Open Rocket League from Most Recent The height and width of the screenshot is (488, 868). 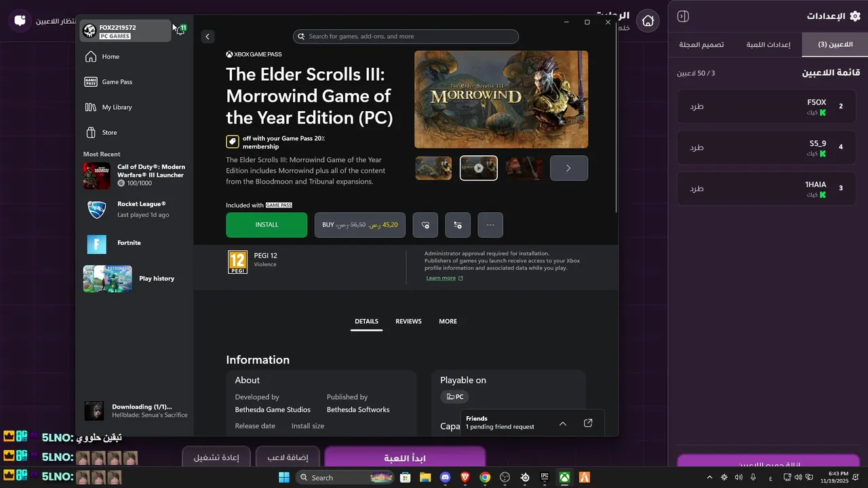(135, 209)
